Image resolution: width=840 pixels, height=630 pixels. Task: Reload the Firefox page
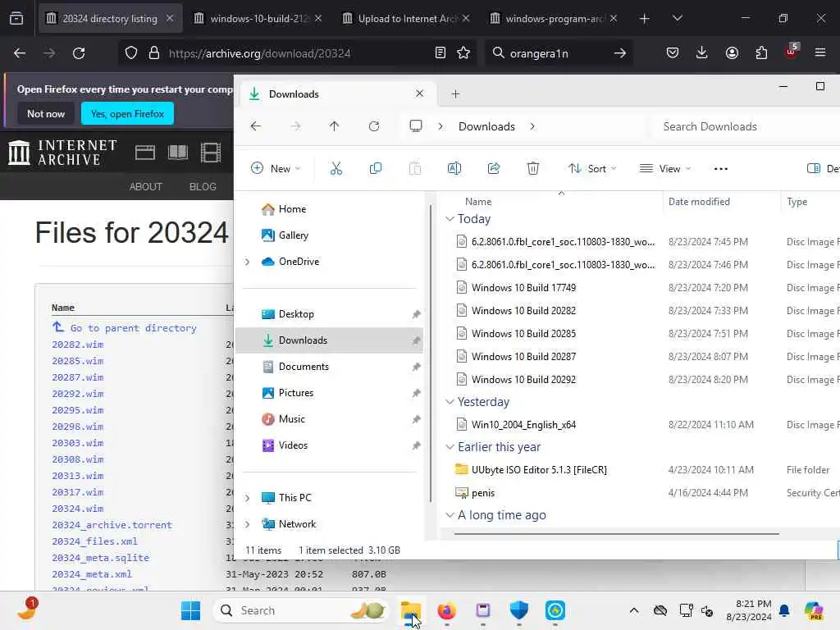(79, 53)
